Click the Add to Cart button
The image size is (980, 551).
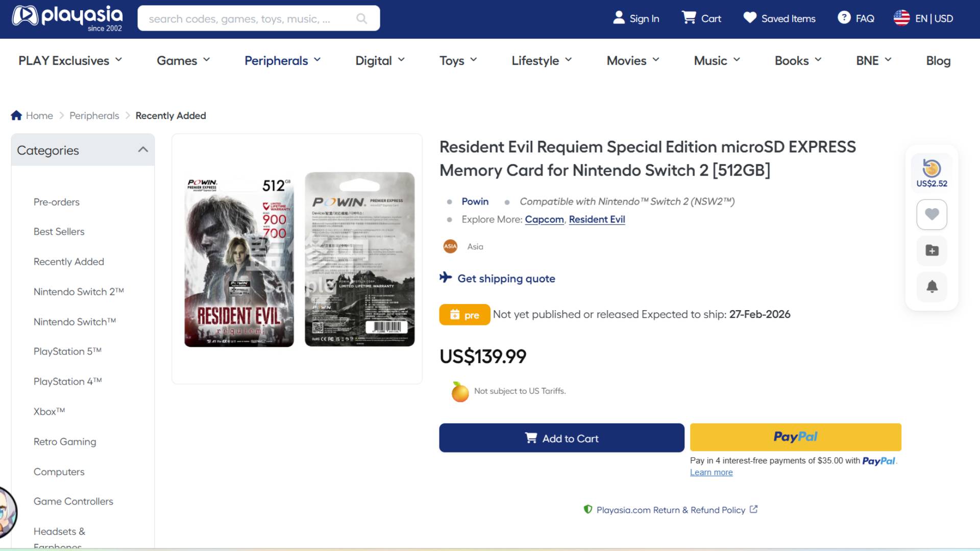tap(561, 438)
